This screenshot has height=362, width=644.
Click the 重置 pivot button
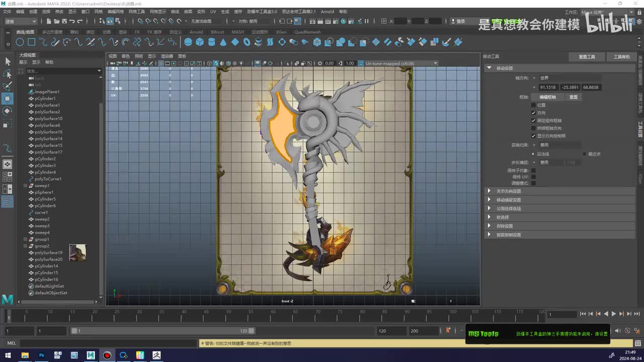[x=574, y=97]
